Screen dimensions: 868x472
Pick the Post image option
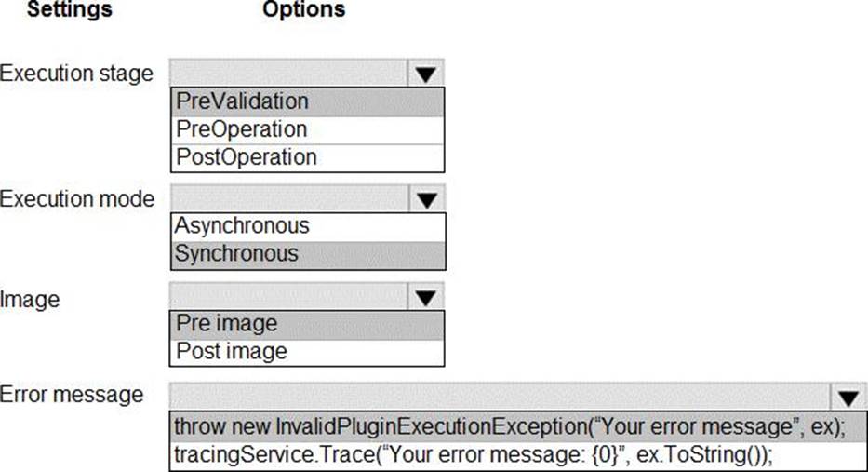(307, 351)
